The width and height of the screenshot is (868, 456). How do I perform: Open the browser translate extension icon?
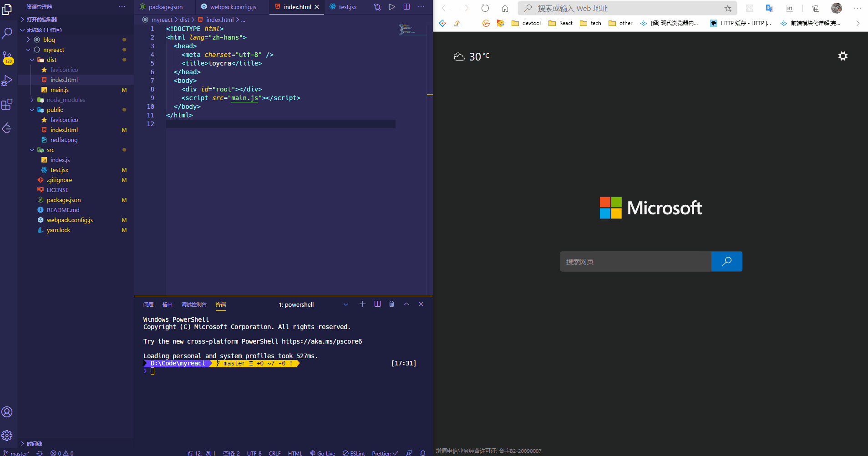tap(770, 8)
